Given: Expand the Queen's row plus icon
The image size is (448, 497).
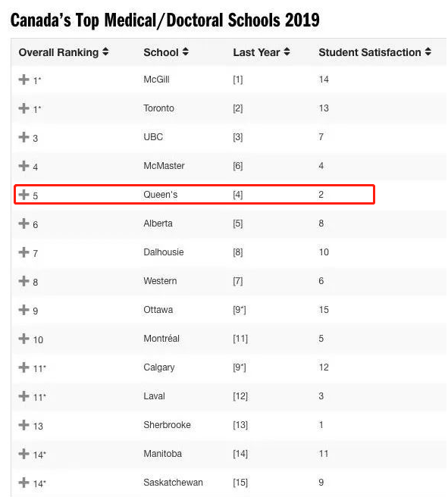Looking at the screenshot, I should pos(23,195).
